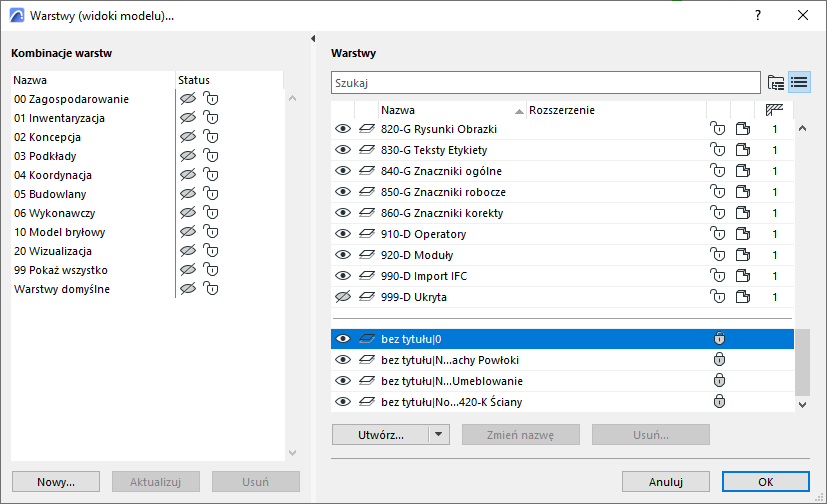827x504 pixels.
Task: Click wireframe layer icon of 920-D Moduły
Action: pyautogui.click(x=367, y=255)
